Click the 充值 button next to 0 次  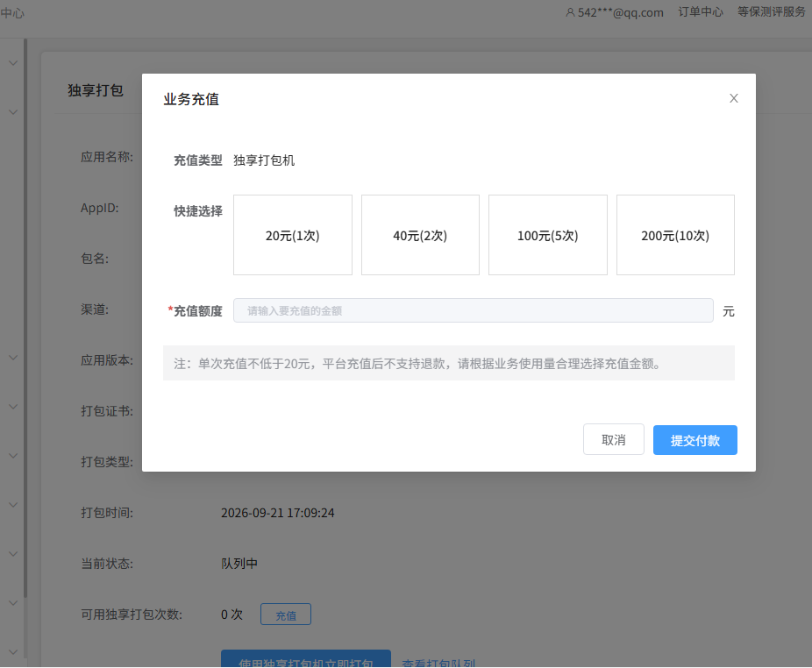tap(286, 615)
